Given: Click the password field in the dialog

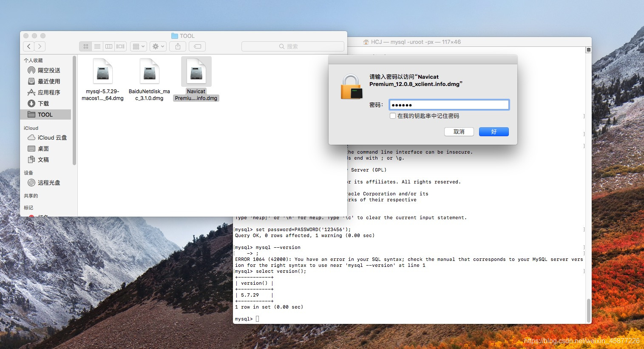Looking at the screenshot, I should (x=449, y=105).
